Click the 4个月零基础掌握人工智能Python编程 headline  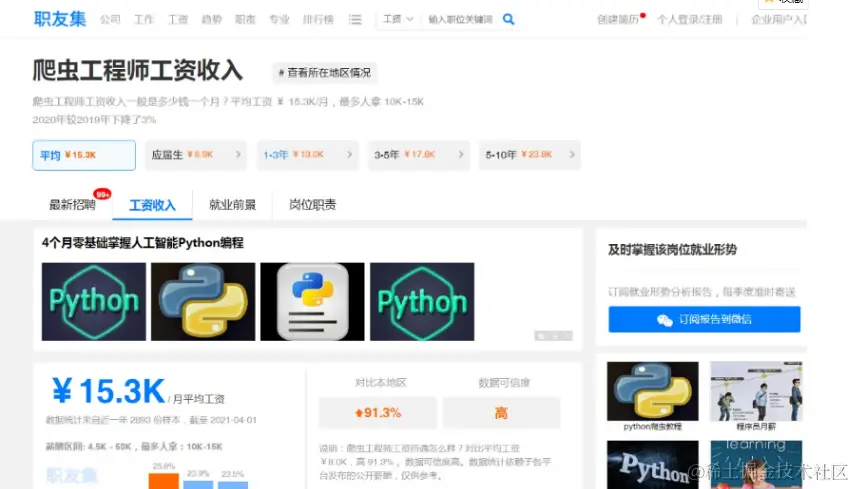pos(143,243)
